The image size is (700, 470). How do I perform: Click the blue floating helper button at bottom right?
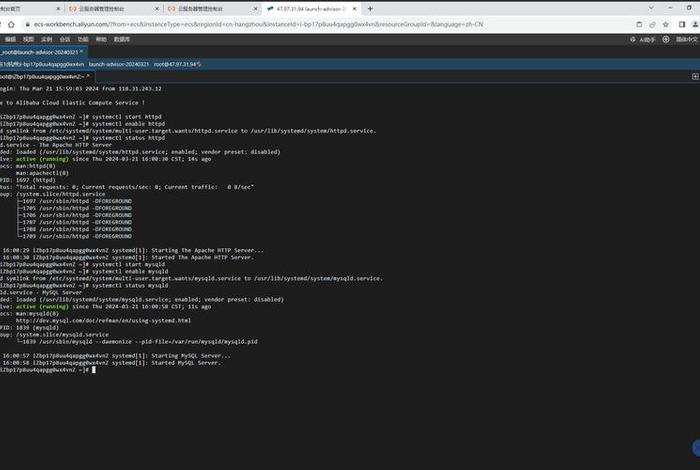[696, 448]
